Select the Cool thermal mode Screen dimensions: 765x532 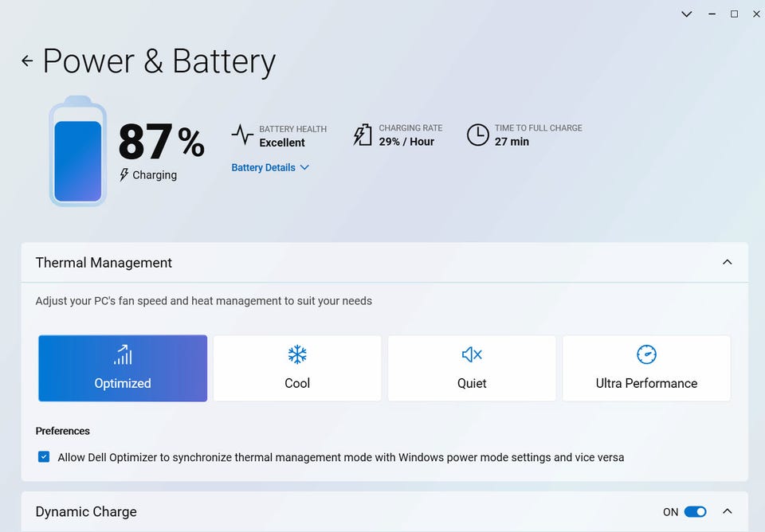click(x=297, y=368)
